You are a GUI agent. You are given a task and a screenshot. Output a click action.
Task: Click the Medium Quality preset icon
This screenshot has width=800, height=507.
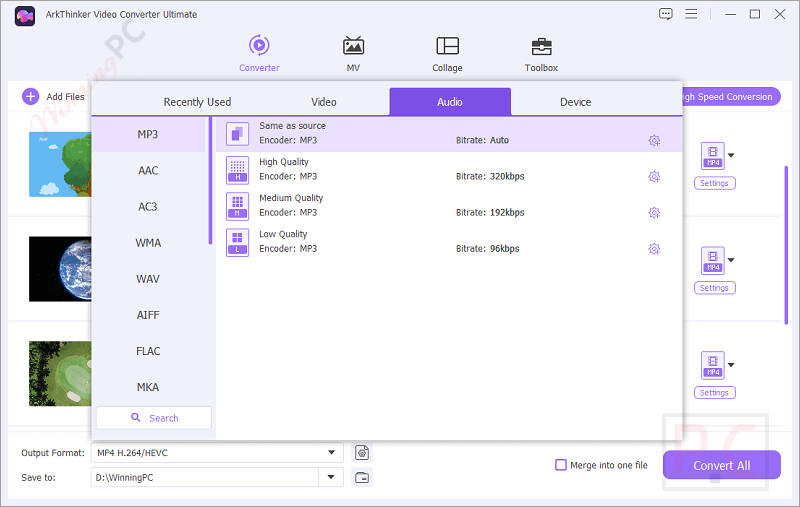point(237,206)
